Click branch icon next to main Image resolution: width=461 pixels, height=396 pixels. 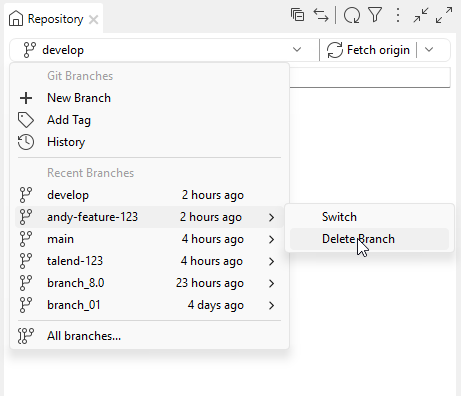click(x=26, y=239)
